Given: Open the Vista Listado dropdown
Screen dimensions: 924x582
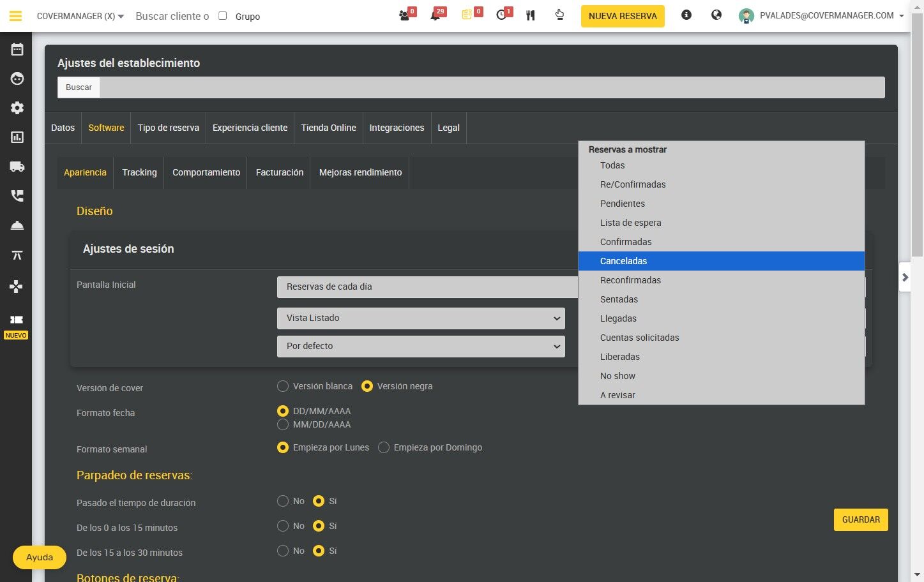Looking at the screenshot, I should [x=421, y=318].
